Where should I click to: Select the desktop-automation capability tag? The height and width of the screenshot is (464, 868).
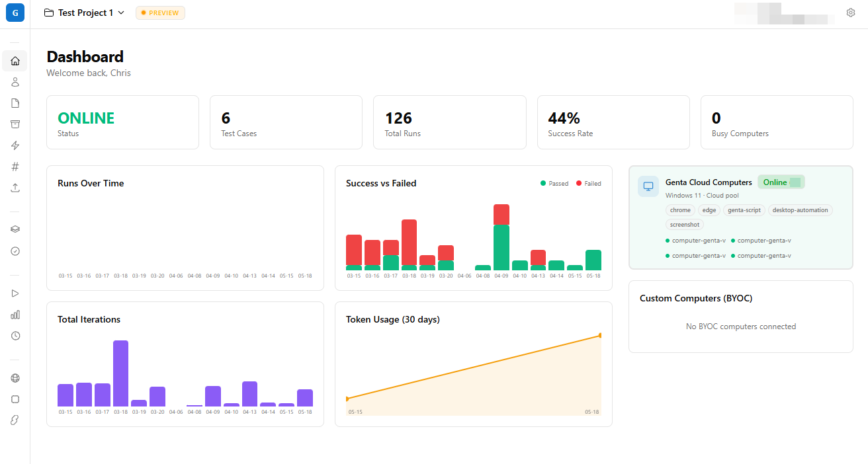pos(800,210)
